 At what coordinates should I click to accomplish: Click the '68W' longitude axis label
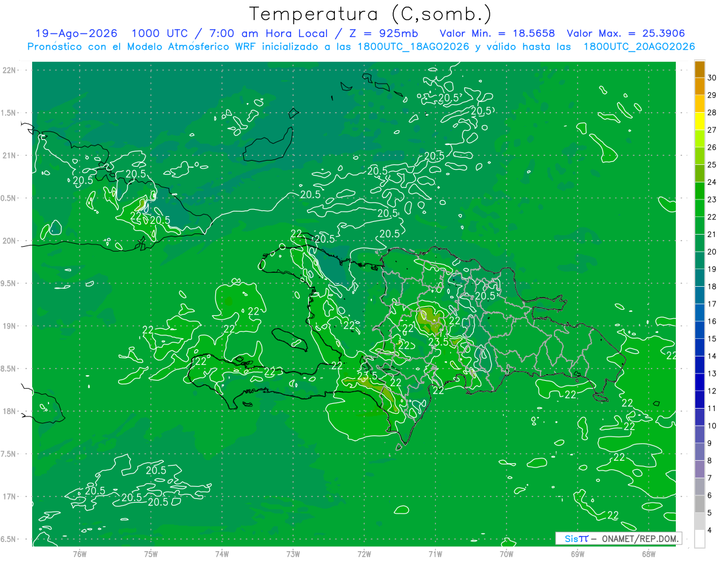tap(649, 554)
